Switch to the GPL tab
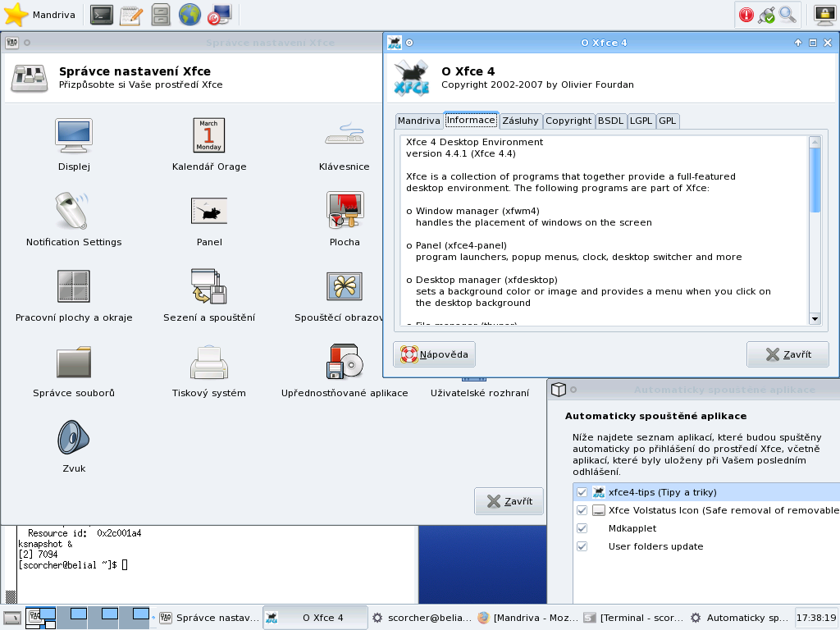 click(668, 121)
